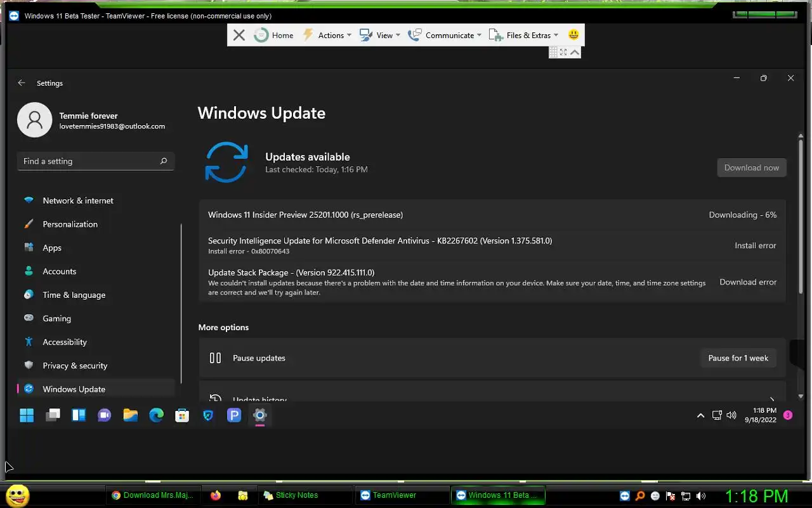Click the TeamViewer icon in host system tray
Screen dimensions: 812x508
click(625, 496)
